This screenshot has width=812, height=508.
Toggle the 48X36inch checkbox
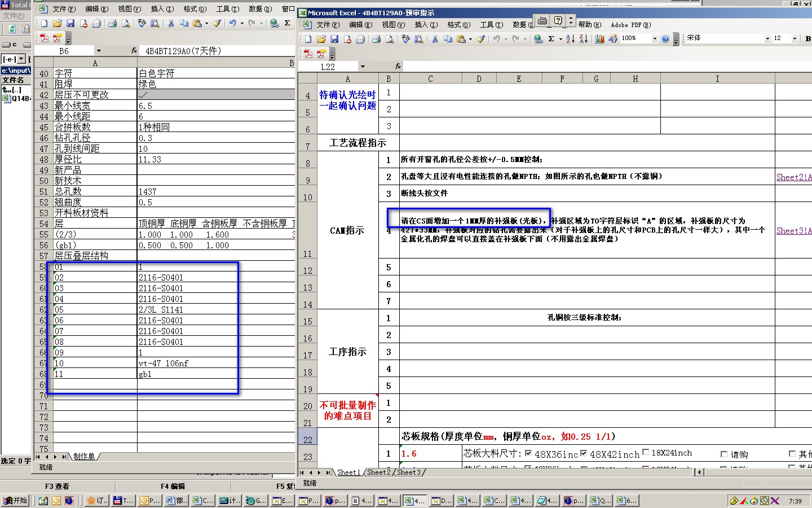528,453
